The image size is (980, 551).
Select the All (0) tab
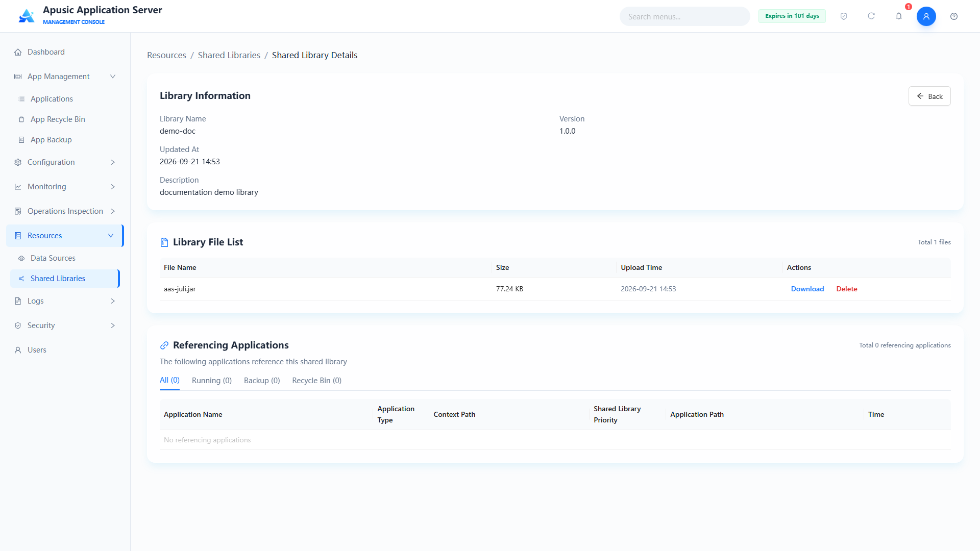point(169,380)
